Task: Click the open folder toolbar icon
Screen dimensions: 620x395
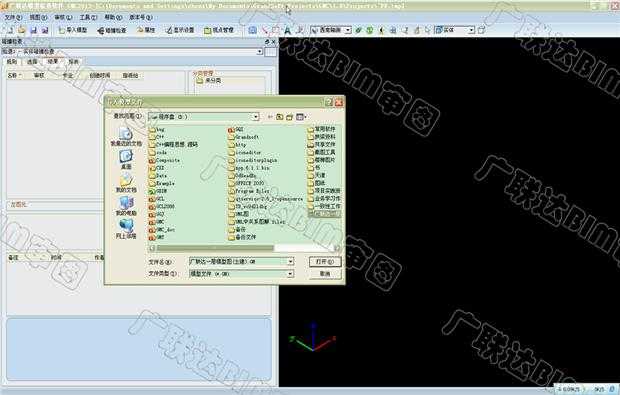Action: coord(22,30)
